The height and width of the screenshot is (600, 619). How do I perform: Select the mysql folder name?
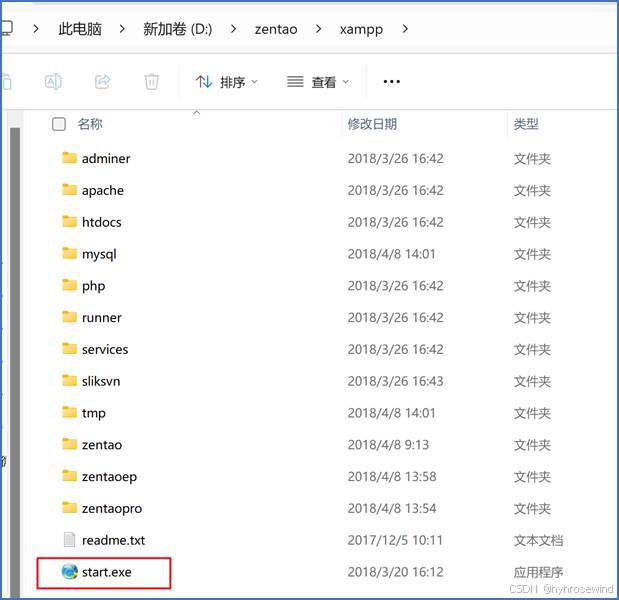coord(99,254)
